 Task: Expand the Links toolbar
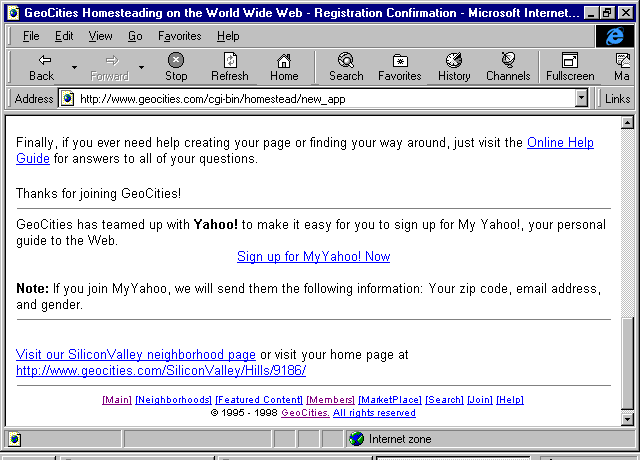pos(617,99)
